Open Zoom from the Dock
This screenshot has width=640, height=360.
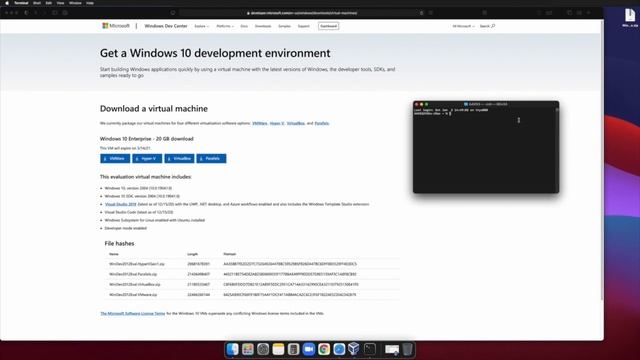tap(309, 349)
